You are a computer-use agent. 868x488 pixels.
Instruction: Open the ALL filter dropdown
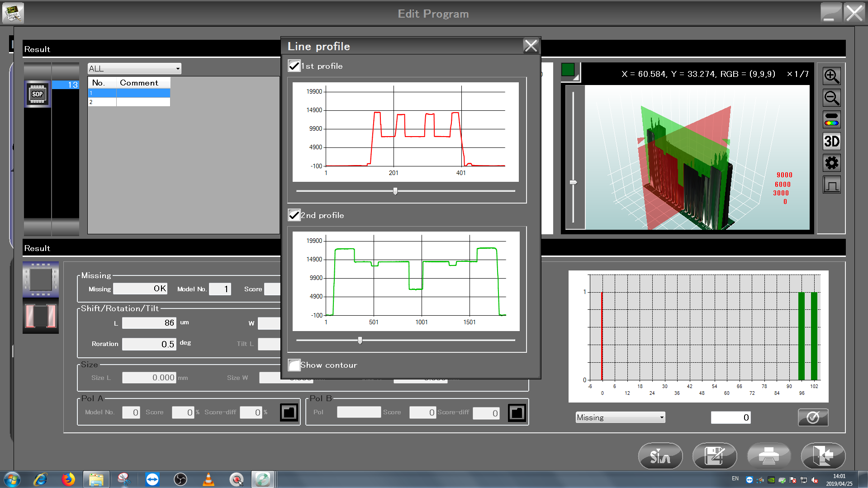(x=134, y=69)
